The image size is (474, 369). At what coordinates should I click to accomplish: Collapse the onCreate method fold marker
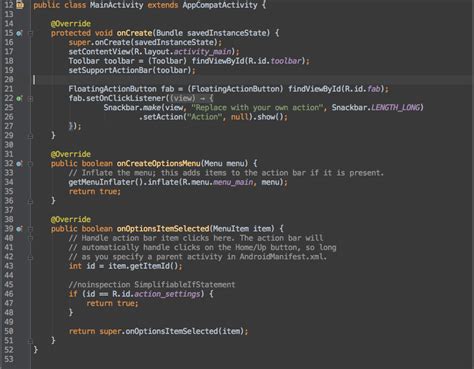click(30, 33)
